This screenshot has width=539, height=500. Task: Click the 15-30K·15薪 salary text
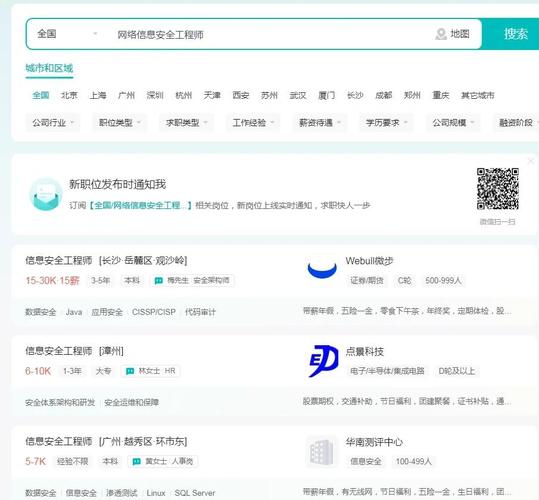tap(52, 280)
